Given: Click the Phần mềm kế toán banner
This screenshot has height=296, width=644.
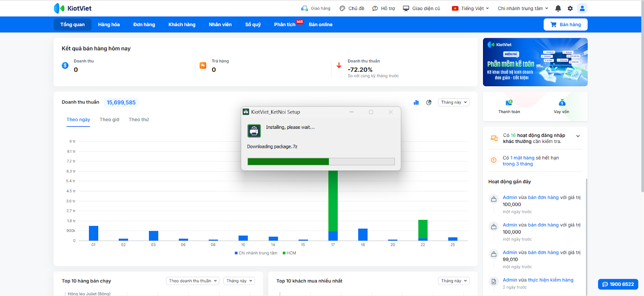Looking at the screenshot, I should (x=535, y=62).
